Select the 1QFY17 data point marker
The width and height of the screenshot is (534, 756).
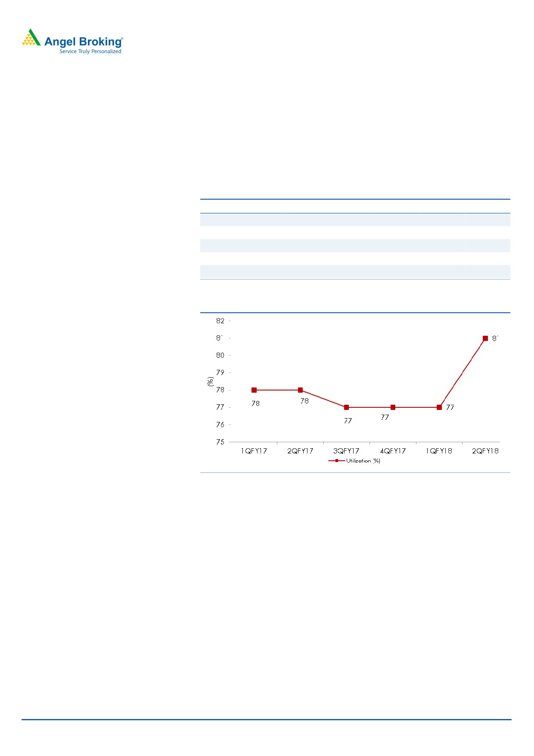point(254,390)
